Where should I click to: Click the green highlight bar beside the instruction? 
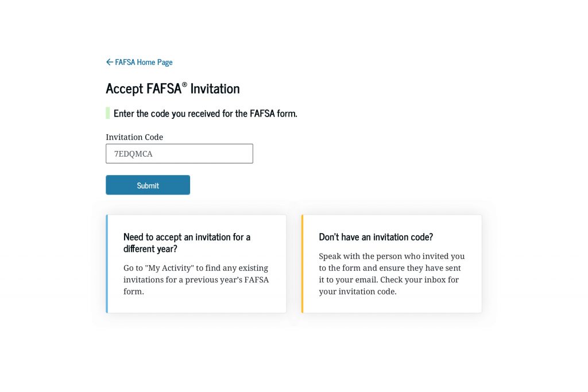point(107,113)
